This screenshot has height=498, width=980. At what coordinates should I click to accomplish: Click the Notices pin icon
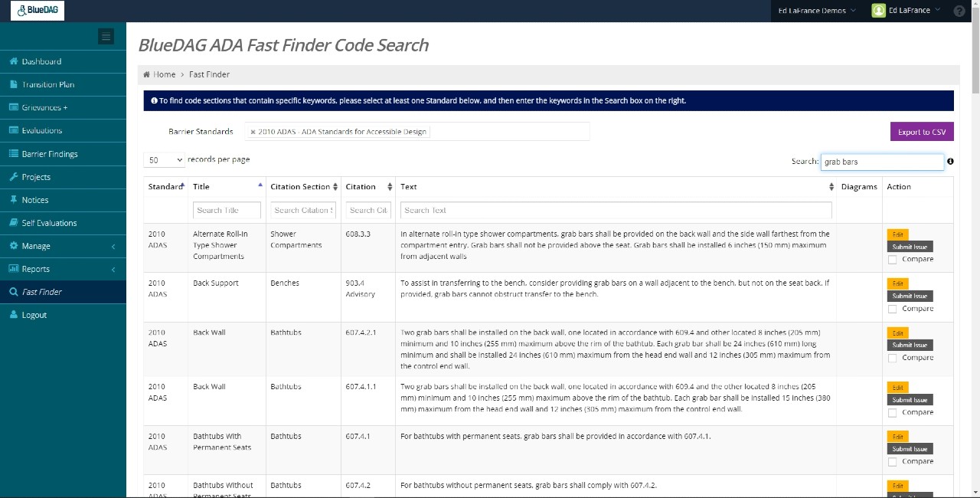click(14, 199)
